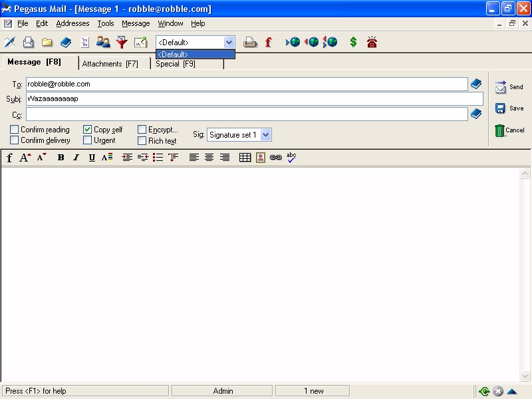Open the read new mail envelope icon
This screenshot has height=399, width=532.
tap(29, 43)
